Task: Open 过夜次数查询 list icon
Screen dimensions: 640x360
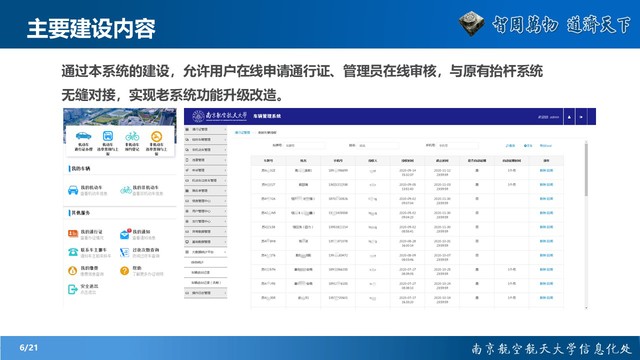Action: tap(124, 252)
